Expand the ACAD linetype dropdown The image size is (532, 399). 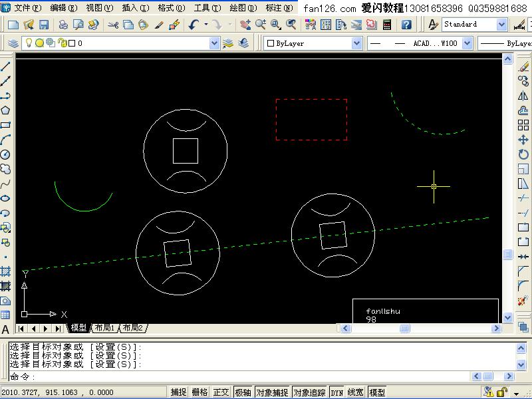point(467,43)
